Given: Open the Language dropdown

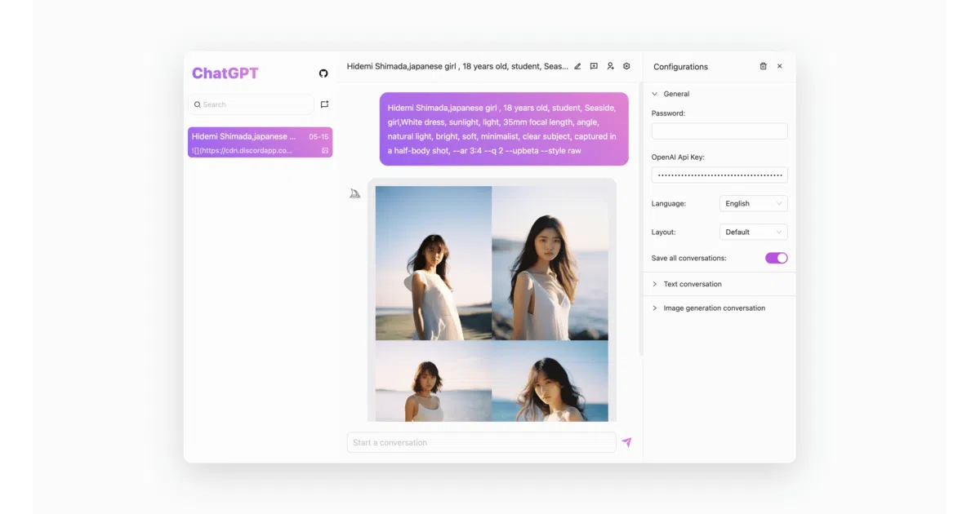Looking at the screenshot, I should [754, 203].
